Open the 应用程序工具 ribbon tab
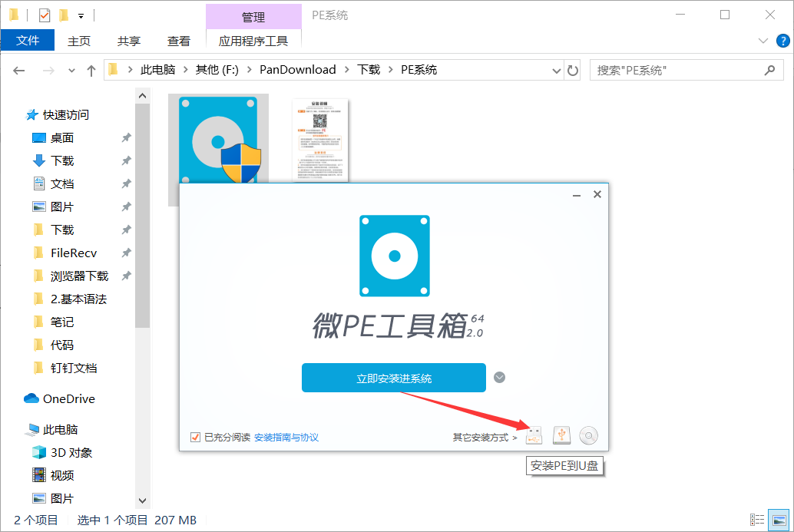The image size is (794, 532). [253, 41]
